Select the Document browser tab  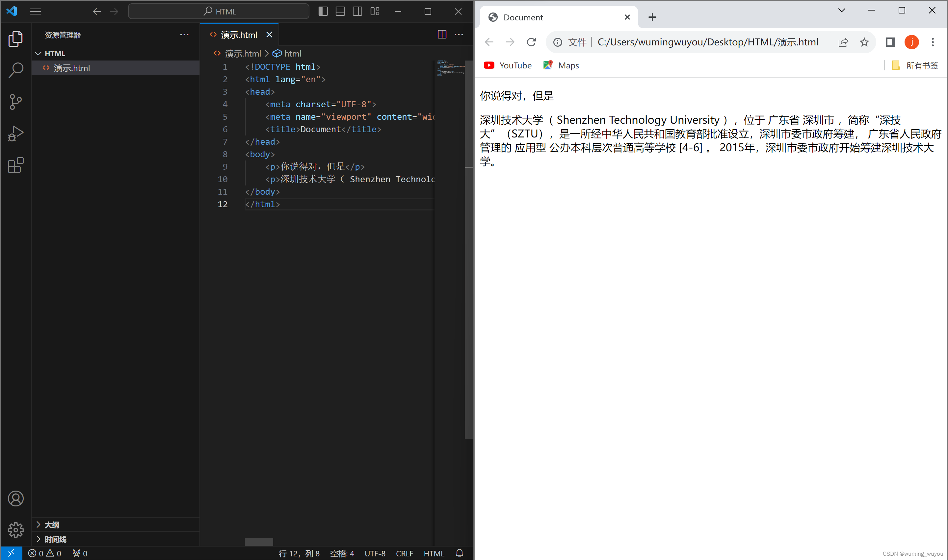523,17
